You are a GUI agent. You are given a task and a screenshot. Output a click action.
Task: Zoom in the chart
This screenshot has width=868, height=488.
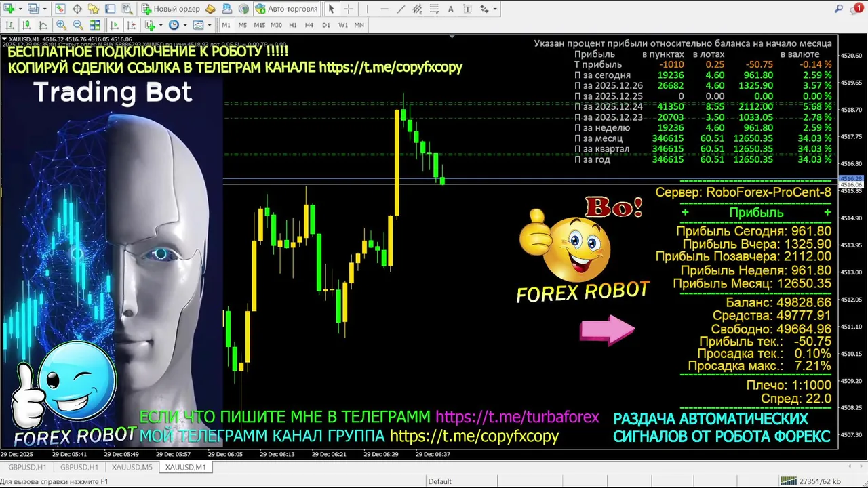point(61,25)
